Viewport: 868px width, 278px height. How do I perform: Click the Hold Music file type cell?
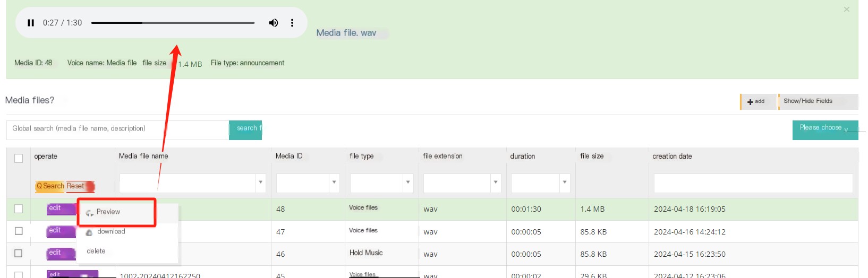366,253
